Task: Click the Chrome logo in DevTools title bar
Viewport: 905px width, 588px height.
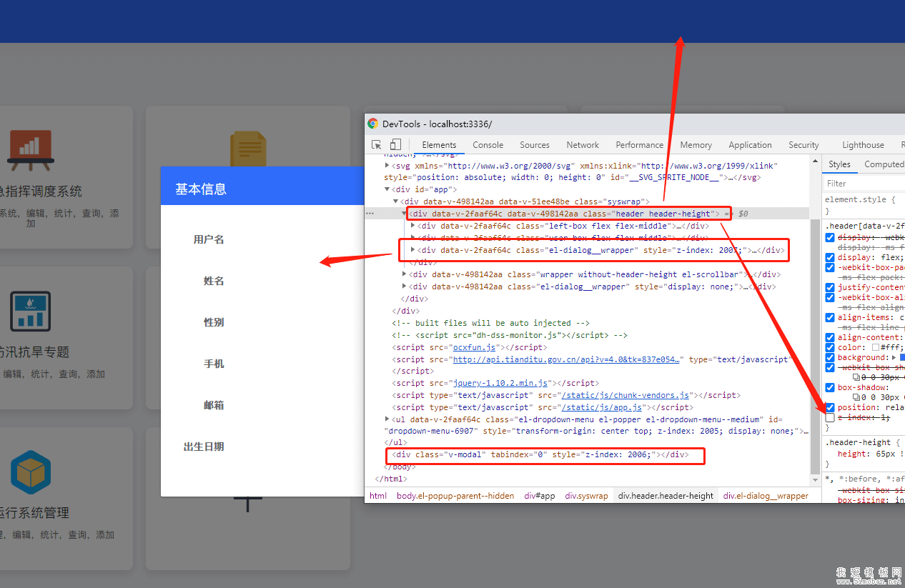Action: 373,124
